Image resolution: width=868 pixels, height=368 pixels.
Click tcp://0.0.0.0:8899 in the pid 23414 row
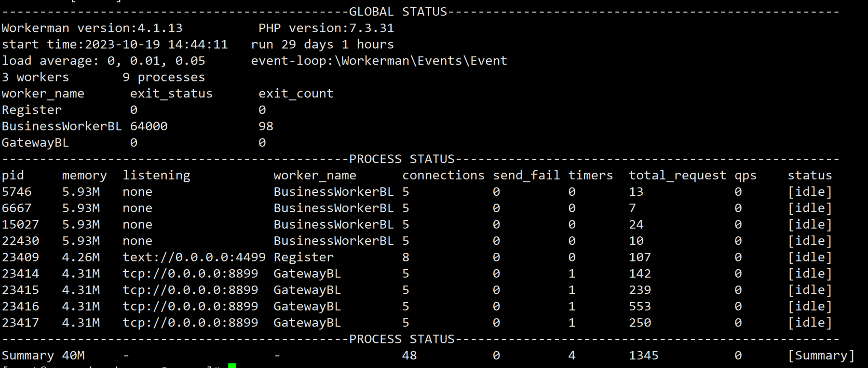(x=190, y=274)
